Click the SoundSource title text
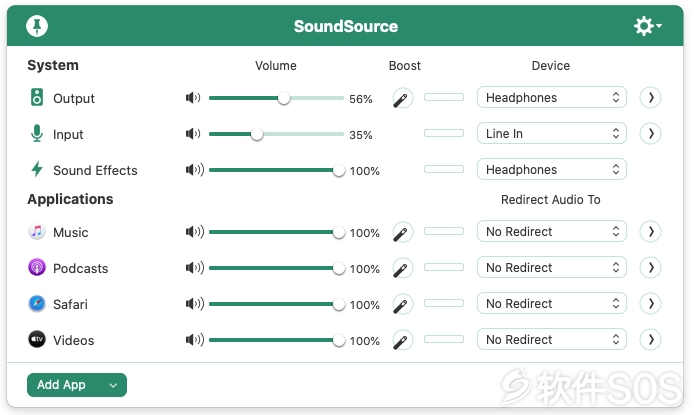This screenshot has width=694, height=415. [x=346, y=26]
